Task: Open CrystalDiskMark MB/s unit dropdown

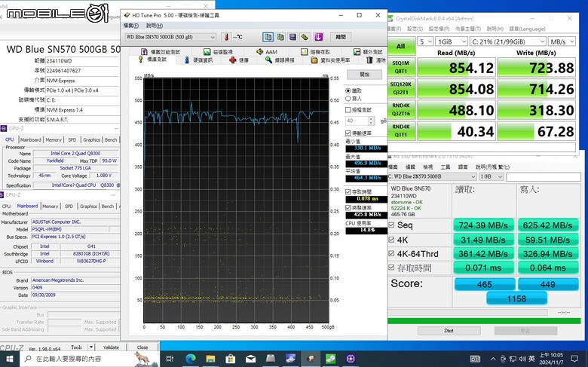Action: click(562, 41)
